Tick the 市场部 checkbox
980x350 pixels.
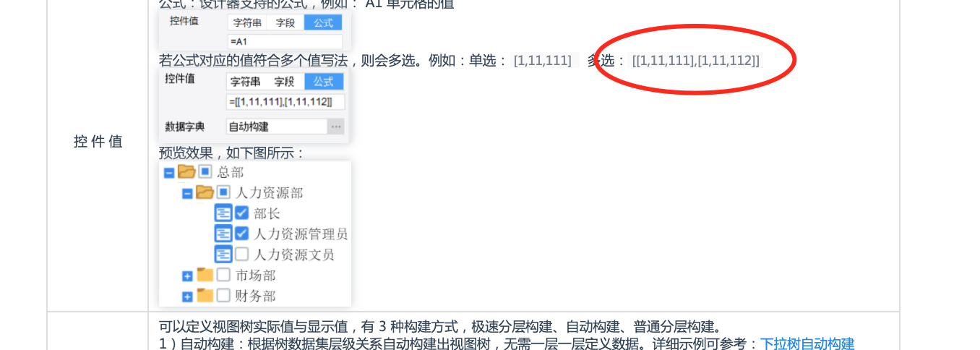pos(223,275)
